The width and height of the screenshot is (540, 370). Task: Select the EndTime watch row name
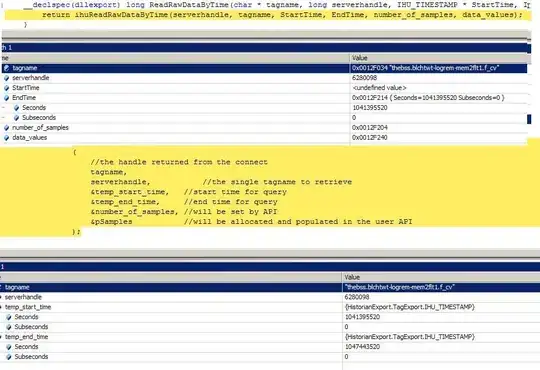coord(24,98)
